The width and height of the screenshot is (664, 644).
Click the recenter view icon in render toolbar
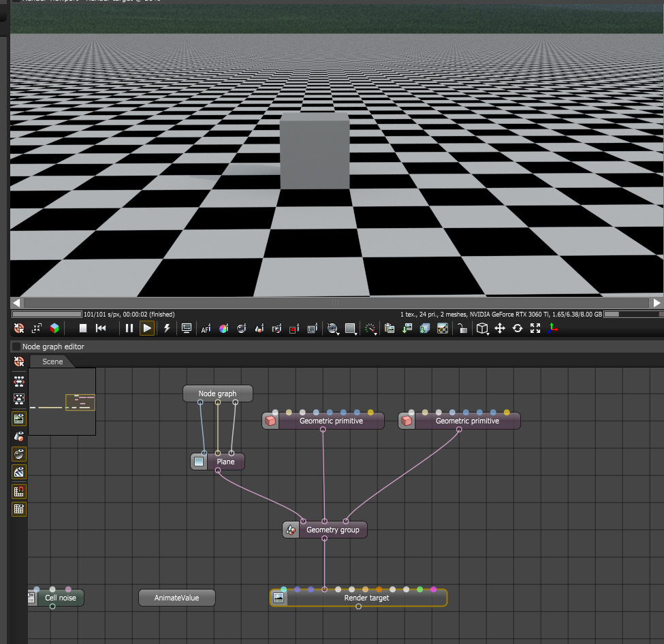click(x=19, y=328)
